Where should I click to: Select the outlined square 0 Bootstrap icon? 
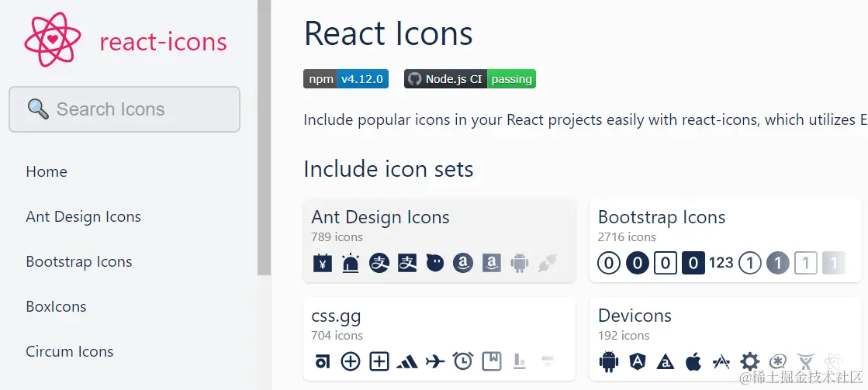coord(666,263)
